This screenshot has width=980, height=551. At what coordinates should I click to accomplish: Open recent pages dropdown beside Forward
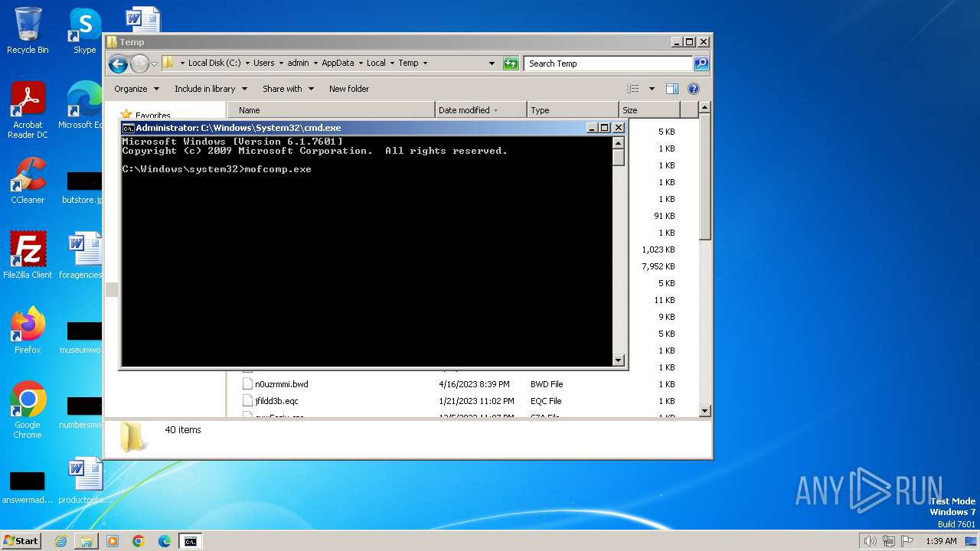tap(154, 64)
